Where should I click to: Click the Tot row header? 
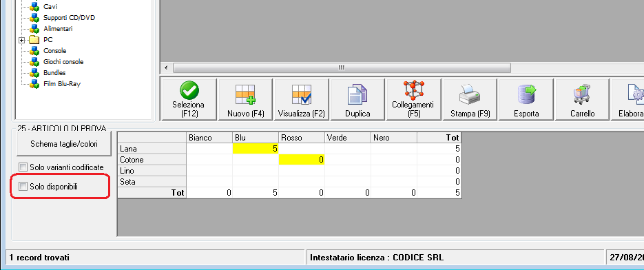[152, 192]
